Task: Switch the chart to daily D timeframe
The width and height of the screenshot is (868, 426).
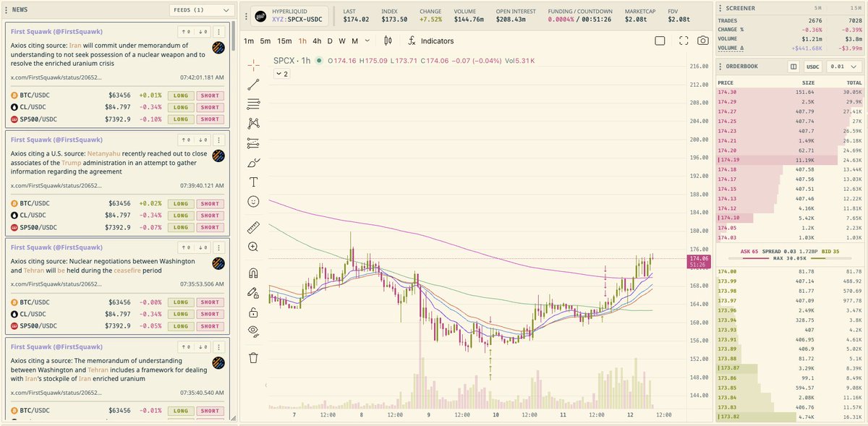Action: pyautogui.click(x=330, y=41)
